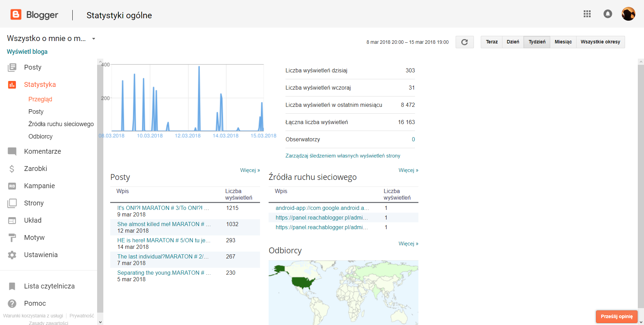Expand the blog selector dropdown arrow
This screenshot has width=644, height=325.
[93, 39]
